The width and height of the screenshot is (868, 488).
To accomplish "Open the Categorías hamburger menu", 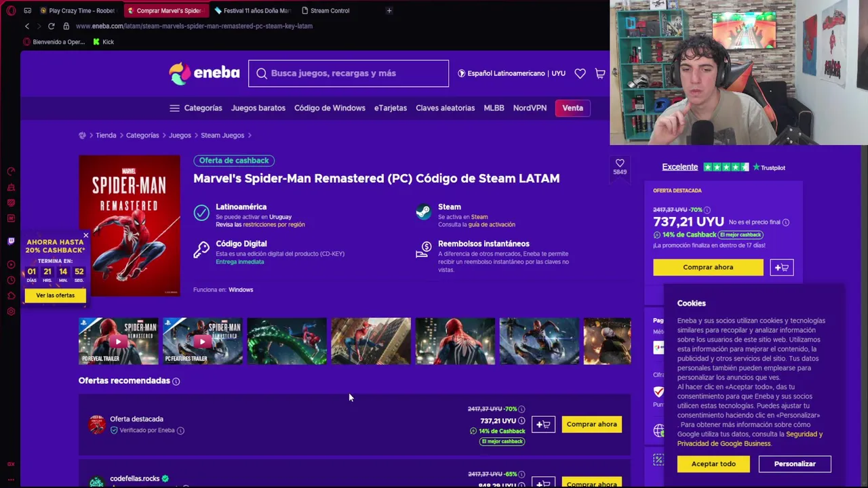I will 196,108.
